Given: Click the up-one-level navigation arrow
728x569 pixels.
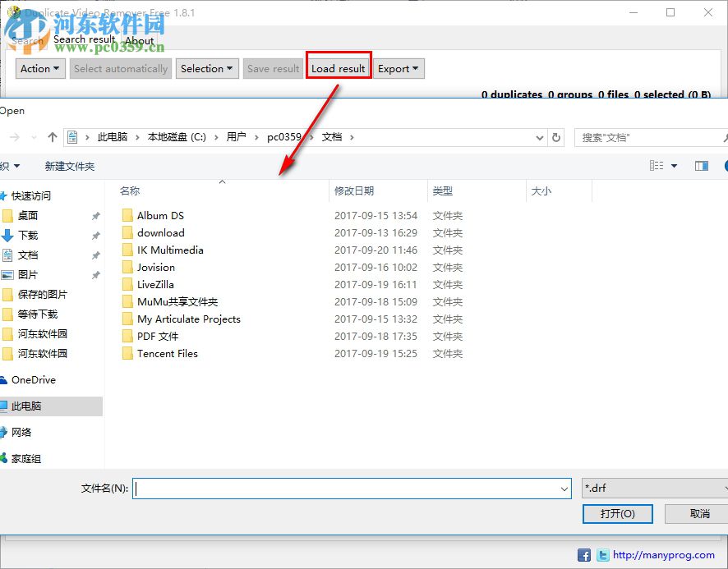Looking at the screenshot, I should coord(53,137).
